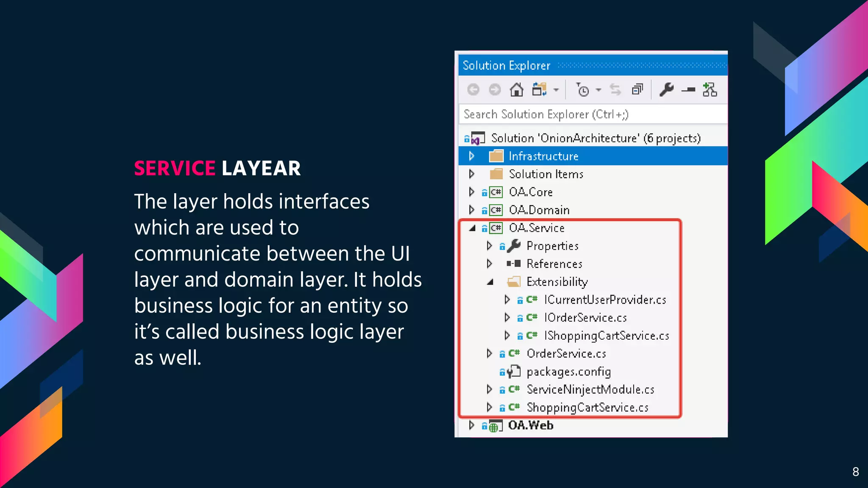The height and width of the screenshot is (488, 868).
Task: Click the Home icon in Solution Explorer toolbar
Action: coord(516,90)
